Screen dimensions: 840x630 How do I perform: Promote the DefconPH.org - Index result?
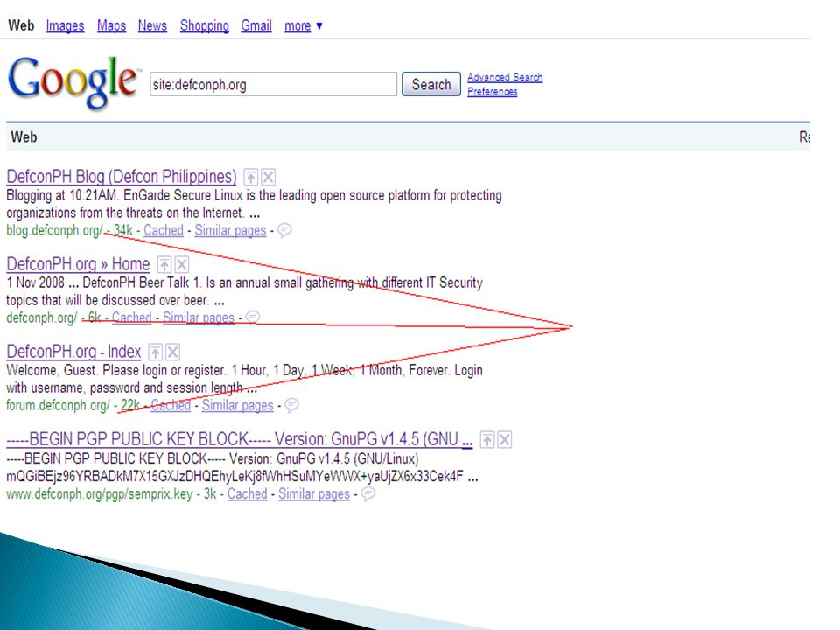point(156,352)
